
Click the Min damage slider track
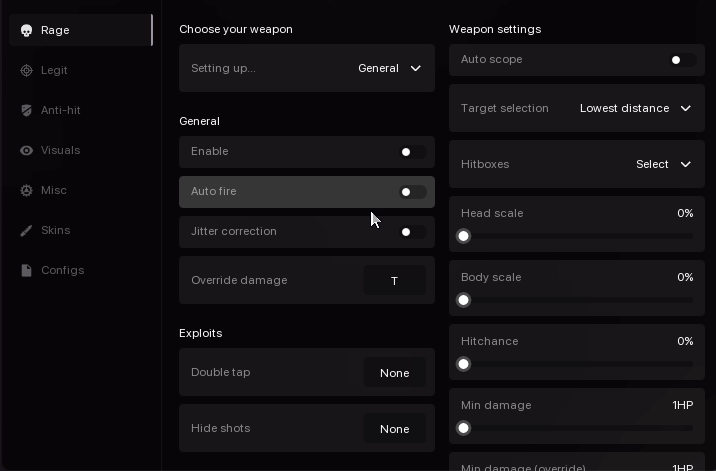tap(577, 428)
